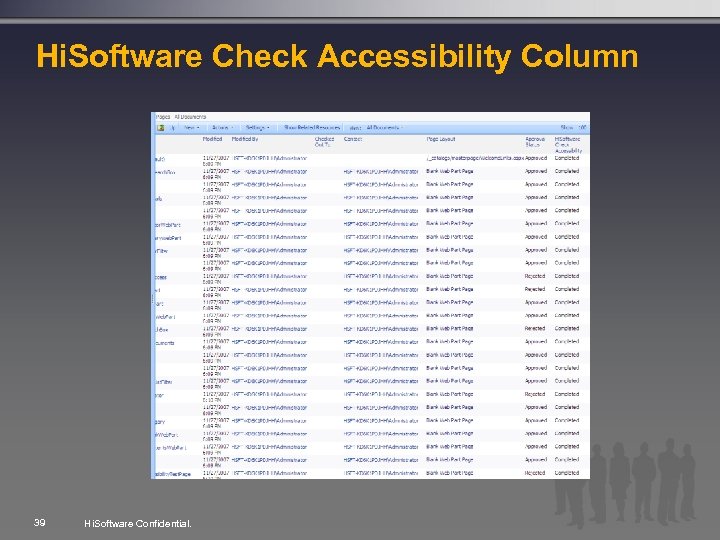Click slide number 39
This screenshot has height=540, width=720.
(x=39, y=523)
